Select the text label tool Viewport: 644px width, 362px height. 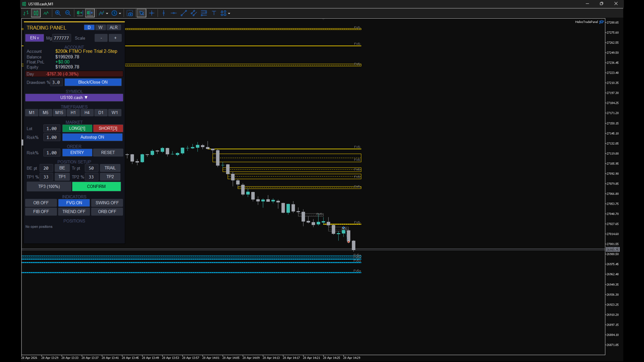(x=214, y=13)
